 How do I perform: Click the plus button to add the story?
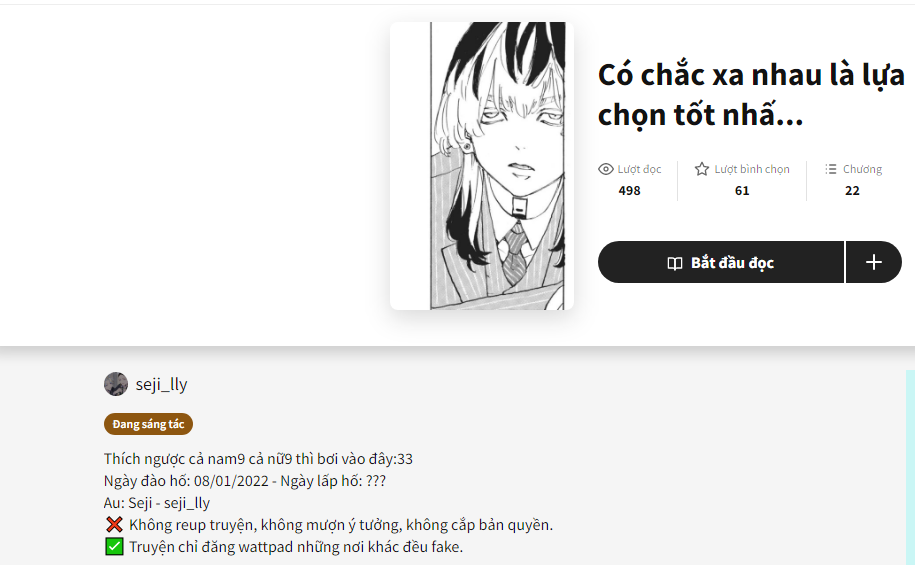tap(874, 262)
